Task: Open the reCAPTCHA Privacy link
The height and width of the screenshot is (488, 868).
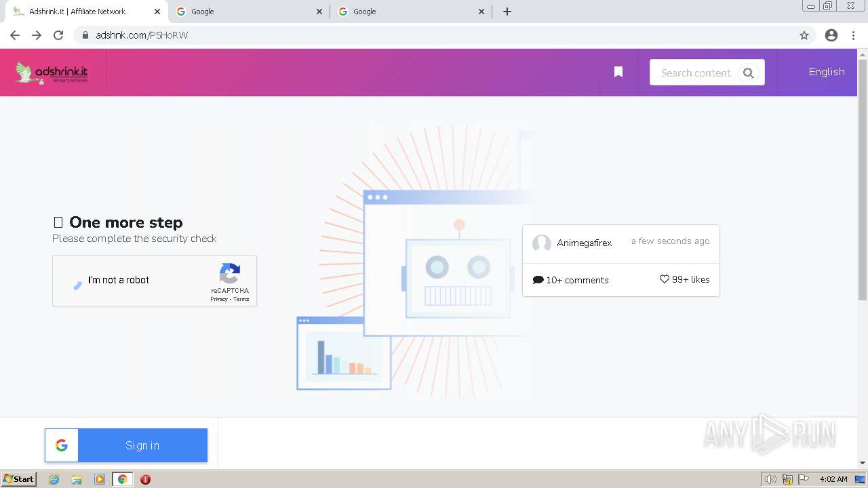Action: coord(218,299)
